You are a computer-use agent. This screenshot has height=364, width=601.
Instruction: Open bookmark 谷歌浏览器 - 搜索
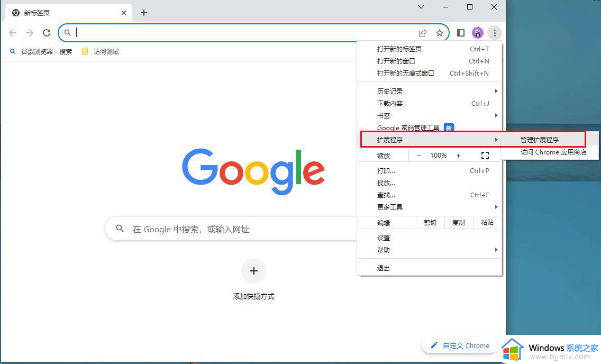point(41,52)
